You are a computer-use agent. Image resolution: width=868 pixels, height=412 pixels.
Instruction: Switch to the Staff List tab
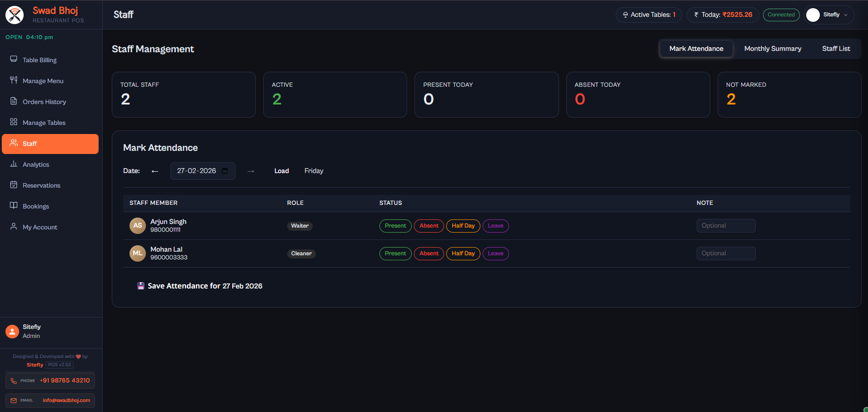coord(835,49)
